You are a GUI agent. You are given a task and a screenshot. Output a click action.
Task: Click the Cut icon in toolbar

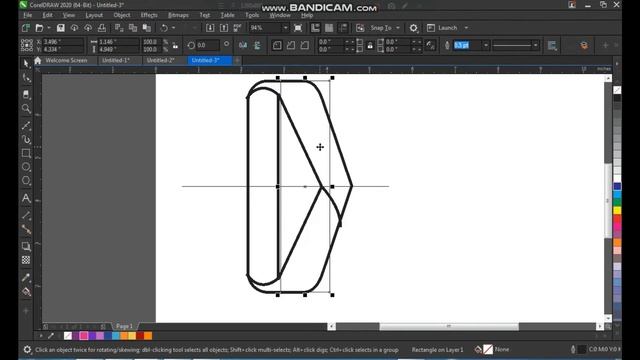[119, 28]
